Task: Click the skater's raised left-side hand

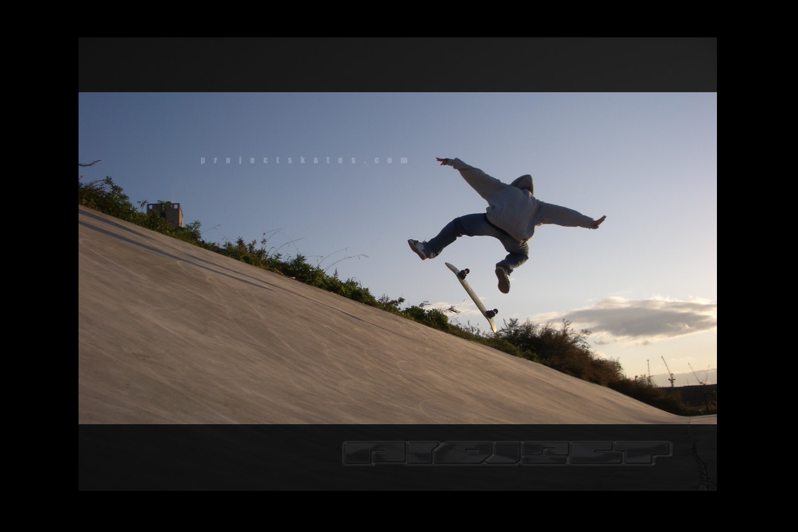Action: [x=443, y=161]
